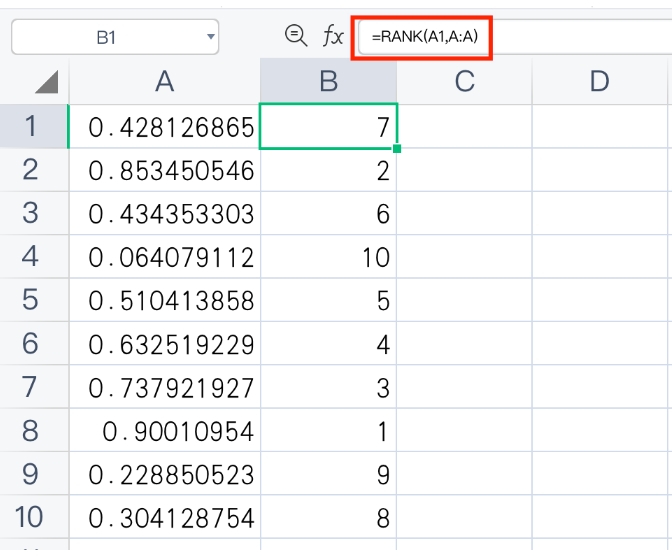Click selected cell B1 showing 7
The image size is (672, 556).
click(328, 126)
